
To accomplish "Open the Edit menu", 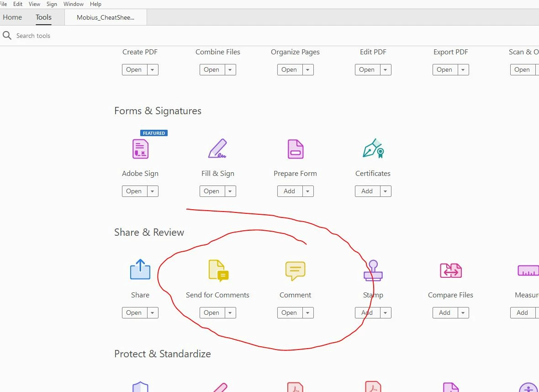I will pyautogui.click(x=18, y=4).
